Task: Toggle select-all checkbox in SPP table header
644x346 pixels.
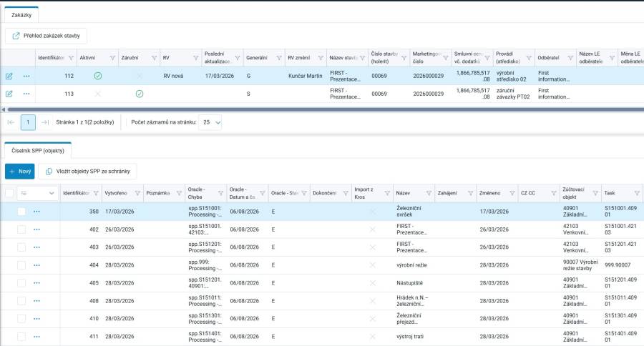Action: (9, 193)
